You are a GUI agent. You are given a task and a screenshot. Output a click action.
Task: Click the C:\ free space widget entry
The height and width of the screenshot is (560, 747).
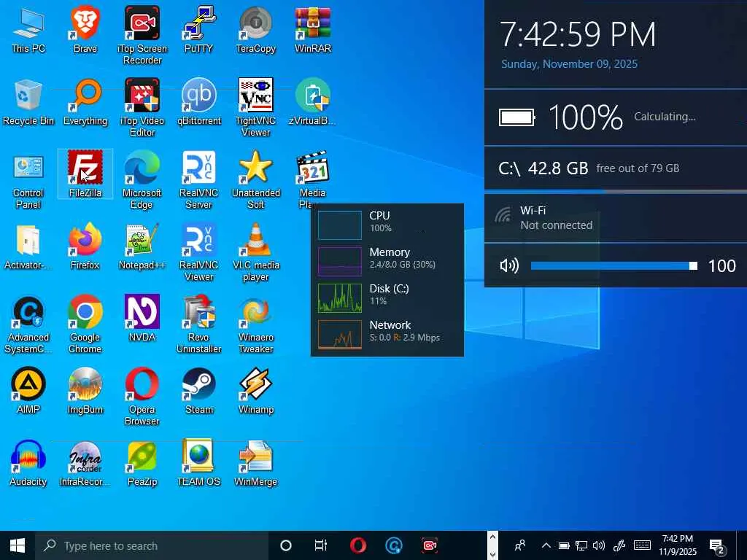click(616, 168)
